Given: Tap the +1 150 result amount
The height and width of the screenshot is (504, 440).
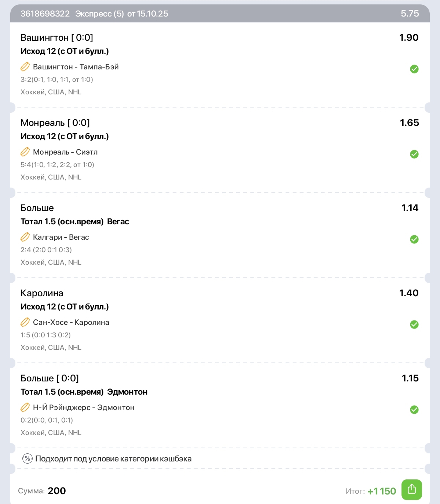Looking at the screenshot, I should coord(382,491).
